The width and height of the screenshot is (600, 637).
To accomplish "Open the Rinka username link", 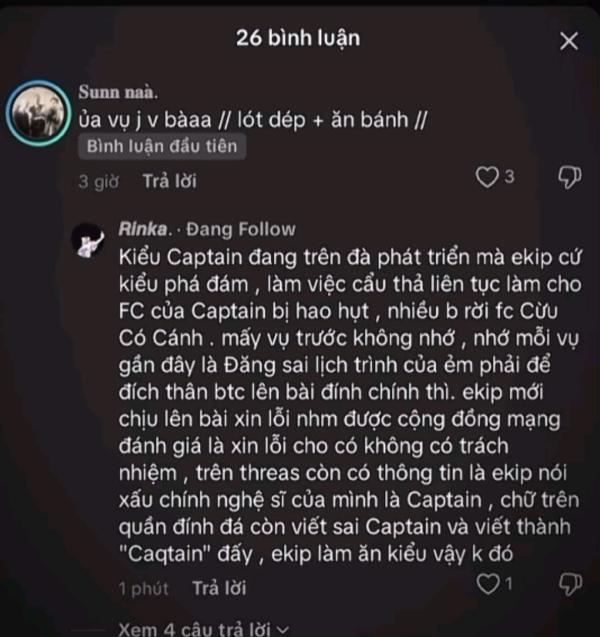I will click(145, 229).
